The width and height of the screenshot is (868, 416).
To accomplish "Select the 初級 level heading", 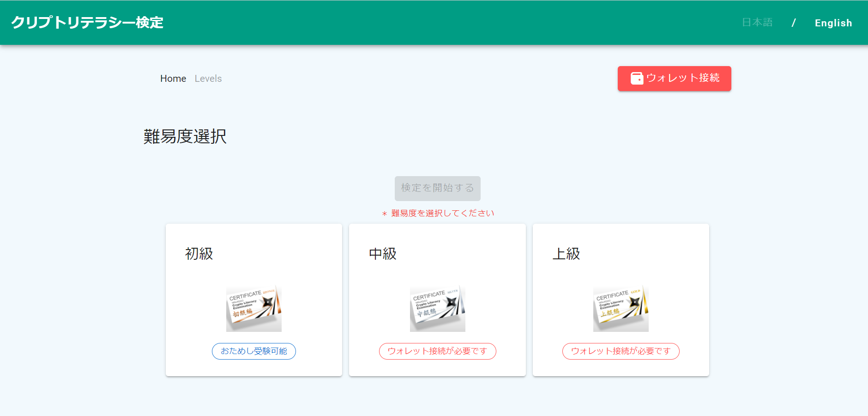I will click(199, 254).
